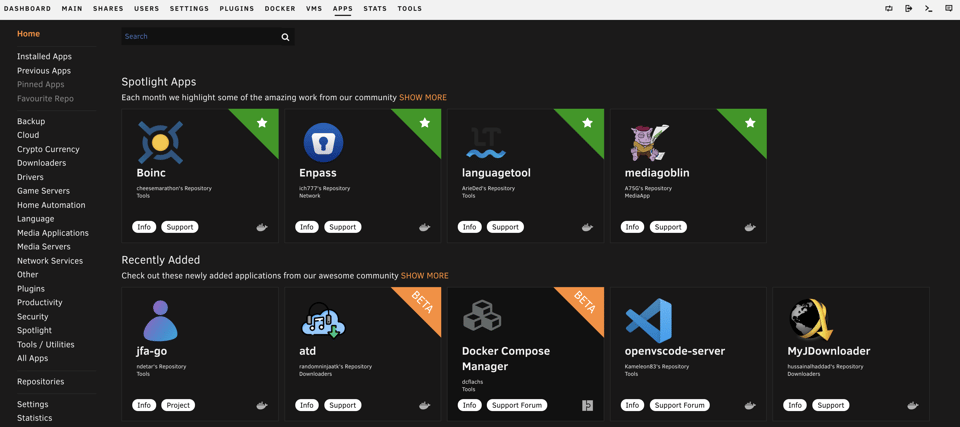
Task: Click Info button on languagetool card
Action: pos(470,227)
